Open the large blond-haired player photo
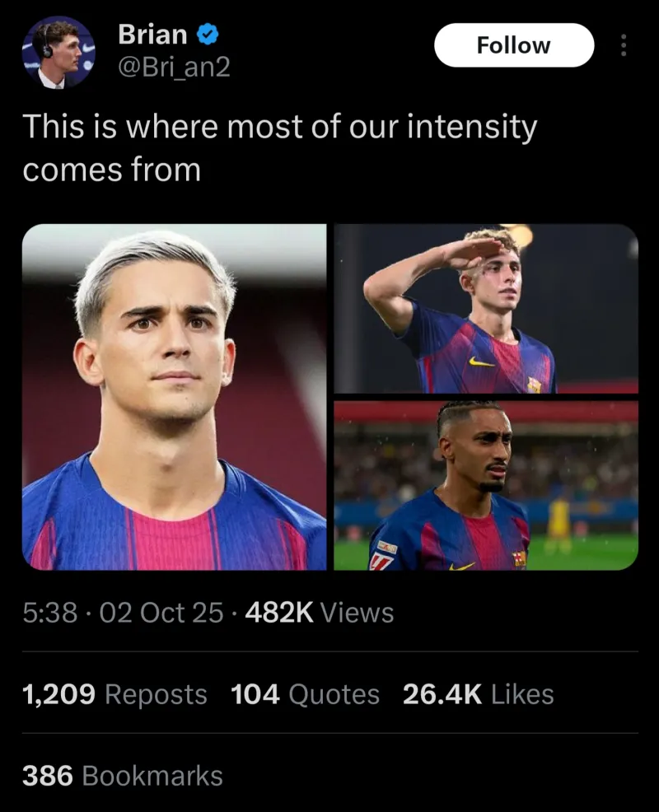Image resolution: width=659 pixels, height=812 pixels. pyautogui.click(x=174, y=397)
